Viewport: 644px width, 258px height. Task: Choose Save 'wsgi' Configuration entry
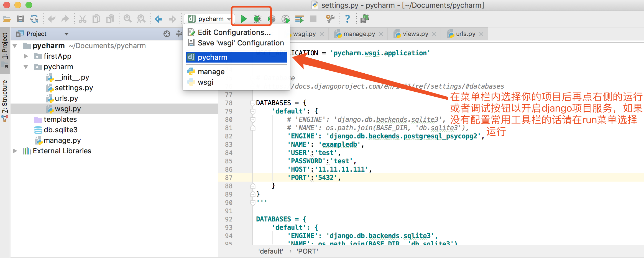tap(236, 43)
